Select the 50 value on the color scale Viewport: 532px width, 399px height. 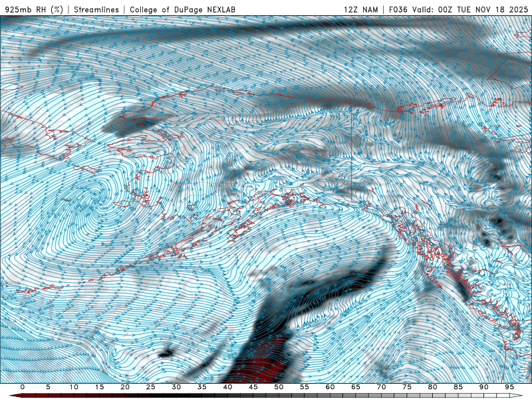[x=279, y=387]
